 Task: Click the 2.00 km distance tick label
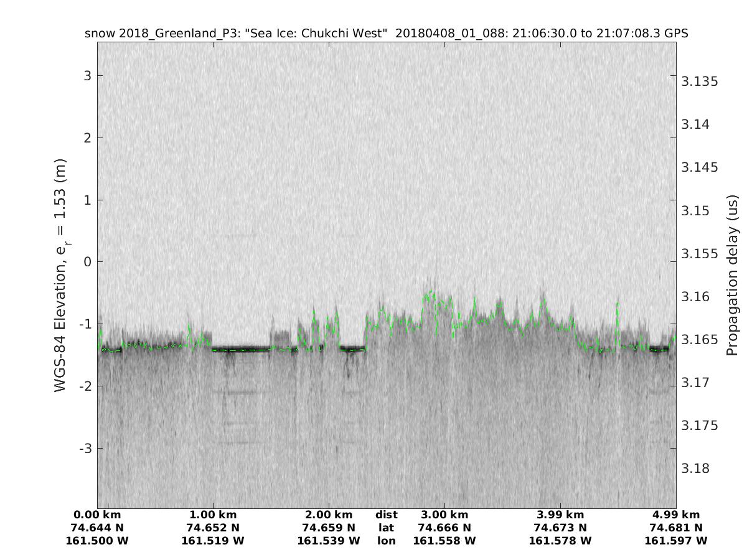click(x=329, y=515)
